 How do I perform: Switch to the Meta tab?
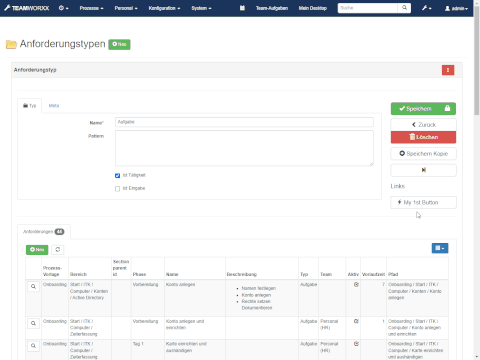click(x=54, y=106)
